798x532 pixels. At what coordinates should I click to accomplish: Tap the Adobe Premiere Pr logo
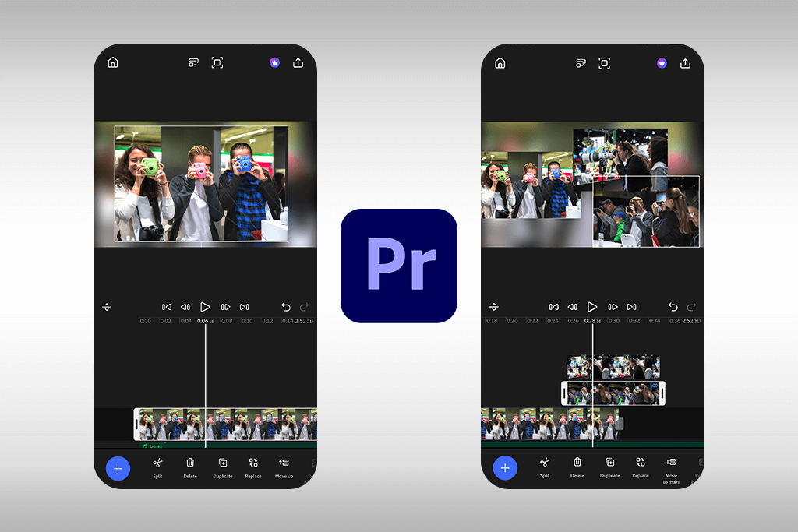pyautogui.click(x=399, y=266)
